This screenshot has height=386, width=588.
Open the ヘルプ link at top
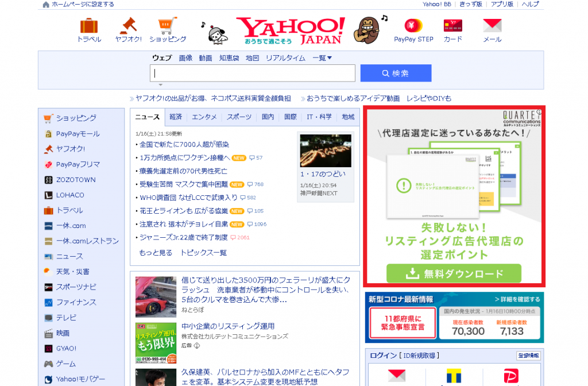coord(530,5)
